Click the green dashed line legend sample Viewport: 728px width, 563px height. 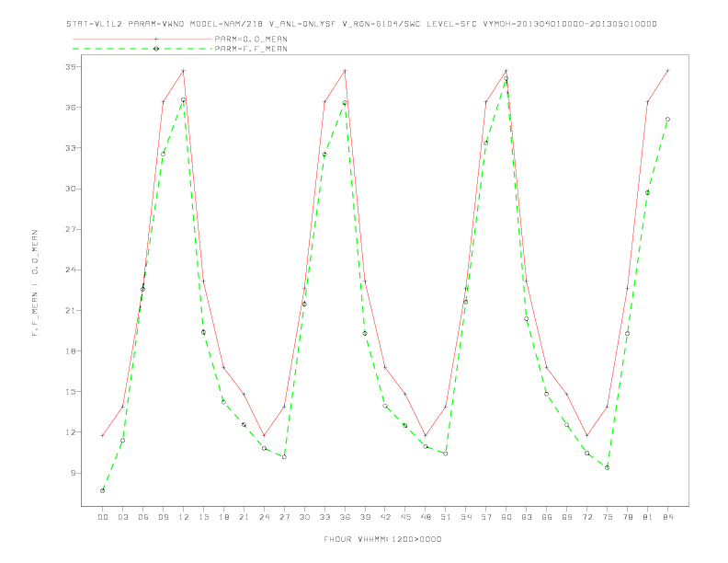click(x=142, y=49)
